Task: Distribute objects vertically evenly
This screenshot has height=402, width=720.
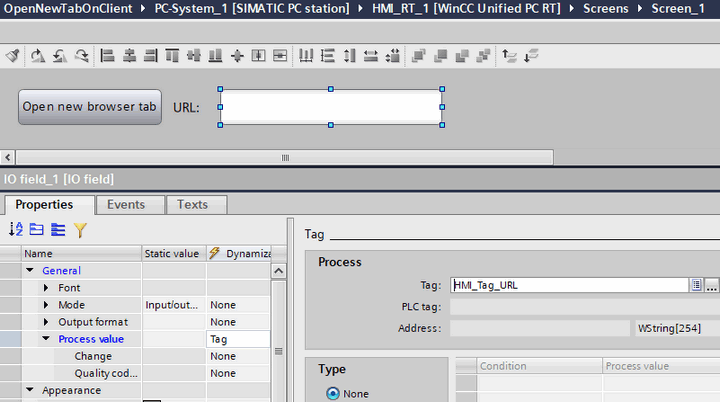Action: point(327,56)
